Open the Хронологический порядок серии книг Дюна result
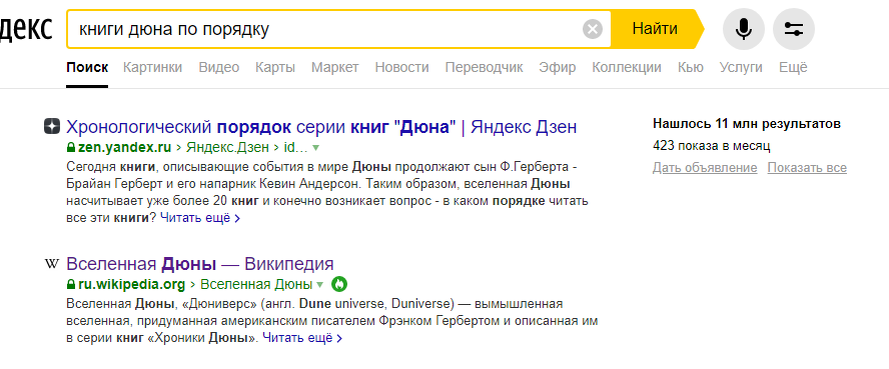 (321, 126)
